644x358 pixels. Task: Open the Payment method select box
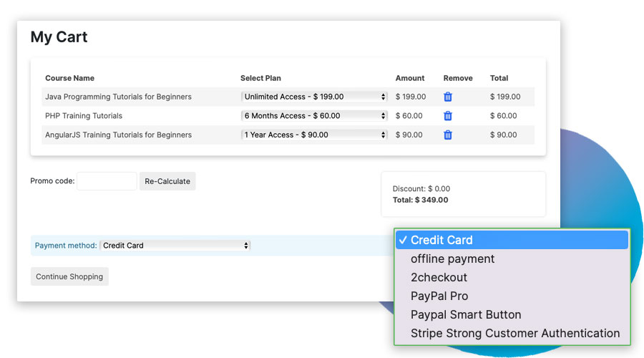[175, 246]
